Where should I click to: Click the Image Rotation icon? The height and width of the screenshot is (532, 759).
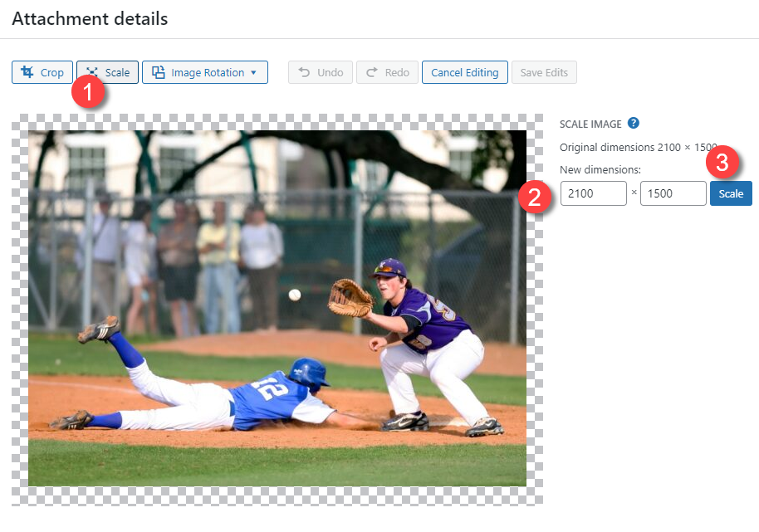159,72
